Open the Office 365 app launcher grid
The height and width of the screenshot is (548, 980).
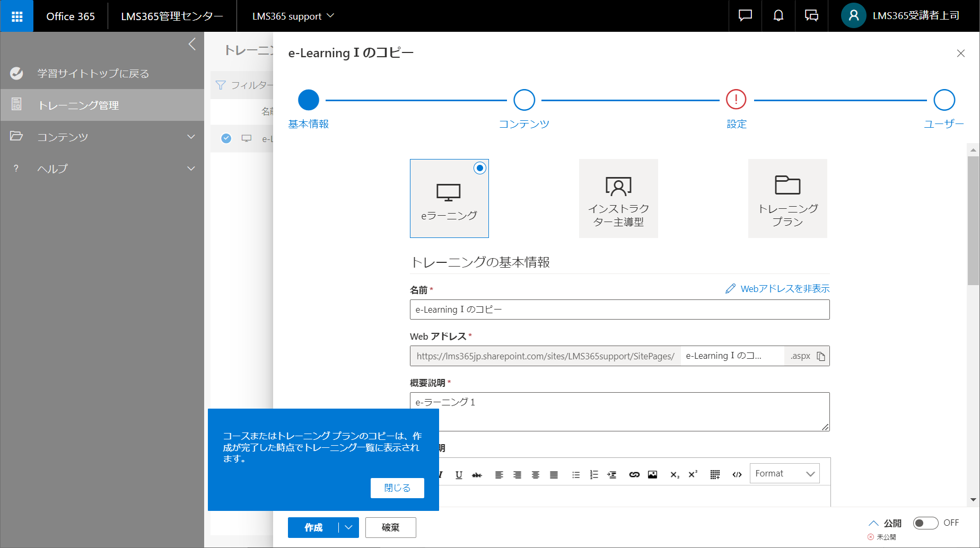coord(17,16)
